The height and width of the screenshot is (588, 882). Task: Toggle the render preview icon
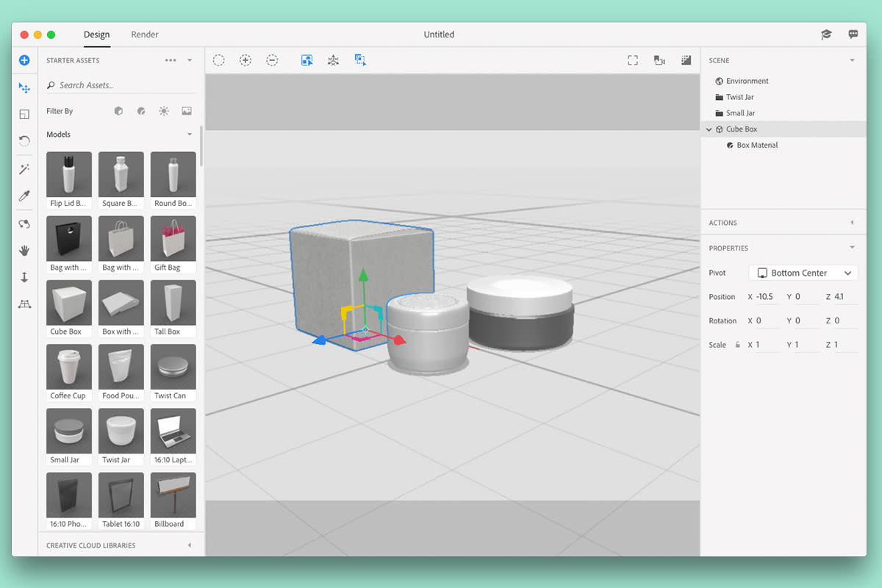click(x=686, y=60)
